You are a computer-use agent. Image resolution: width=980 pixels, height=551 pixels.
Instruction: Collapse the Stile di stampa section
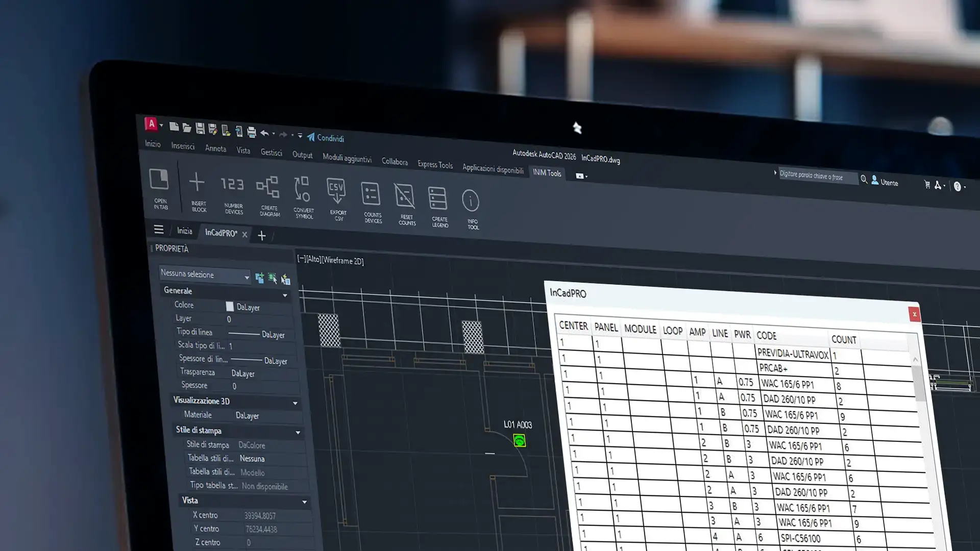pos(298,433)
